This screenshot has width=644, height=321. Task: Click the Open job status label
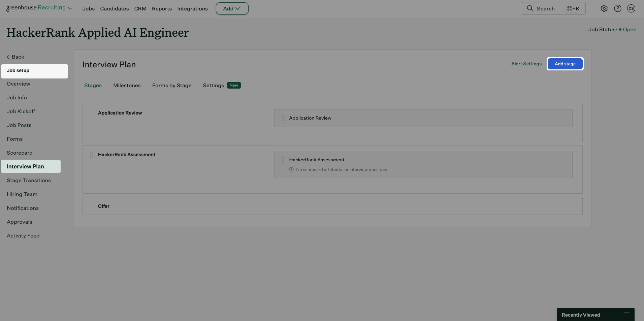[630, 30]
